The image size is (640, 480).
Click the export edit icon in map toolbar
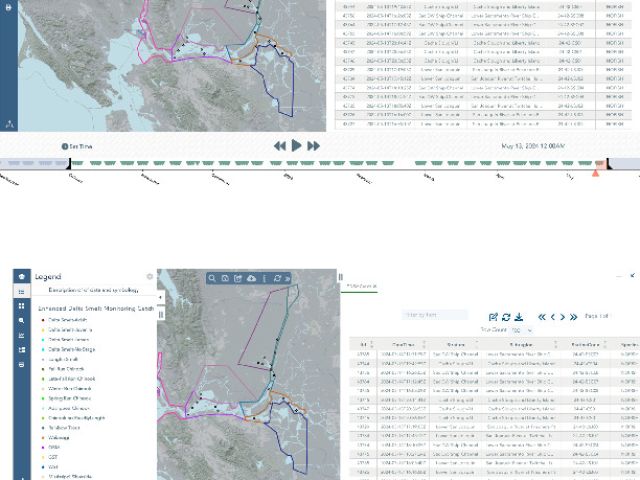238,278
